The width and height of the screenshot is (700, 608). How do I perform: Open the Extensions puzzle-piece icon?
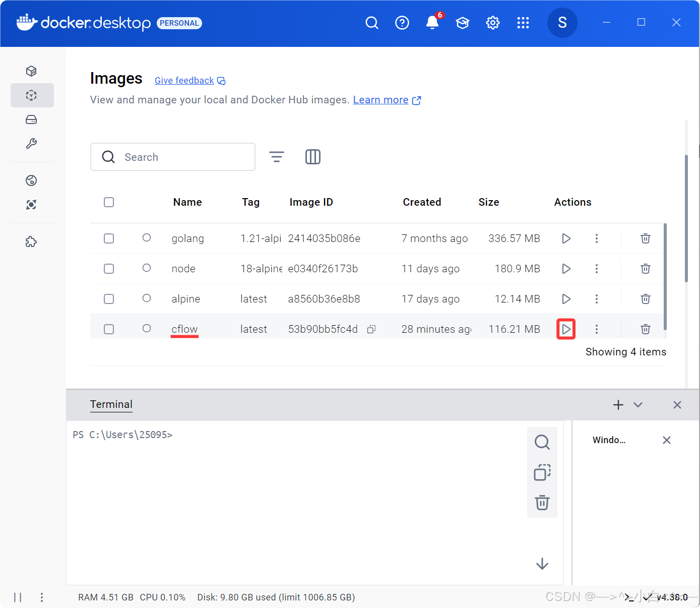(x=31, y=242)
